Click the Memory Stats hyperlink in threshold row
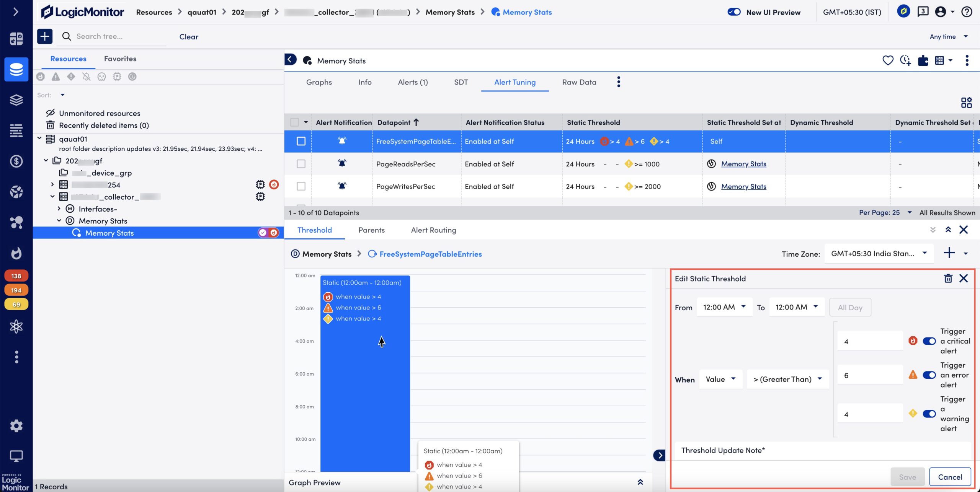 click(x=743, y=165)
